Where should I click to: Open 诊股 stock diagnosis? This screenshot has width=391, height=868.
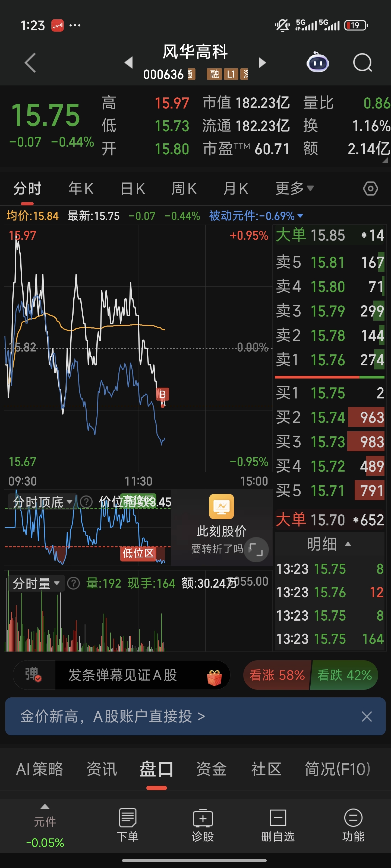[203, 825]
